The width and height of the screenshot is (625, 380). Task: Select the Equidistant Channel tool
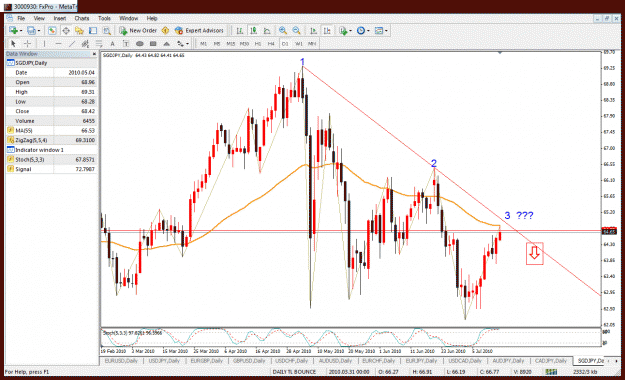[85, 43]
